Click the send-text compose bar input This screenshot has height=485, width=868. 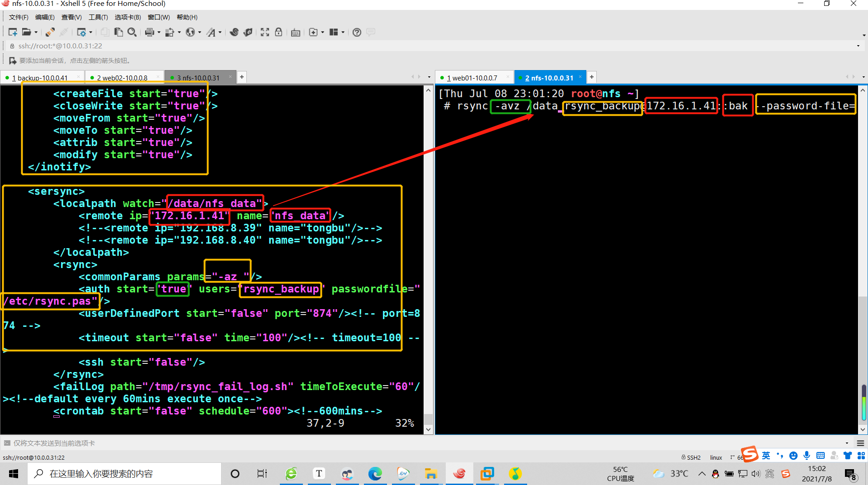coord(425,443)
